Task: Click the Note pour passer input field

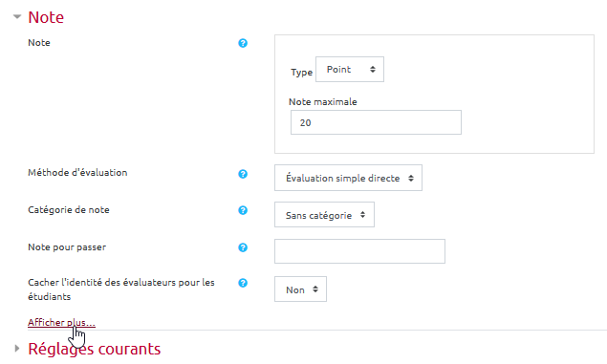Action: [x=359, y=251]
